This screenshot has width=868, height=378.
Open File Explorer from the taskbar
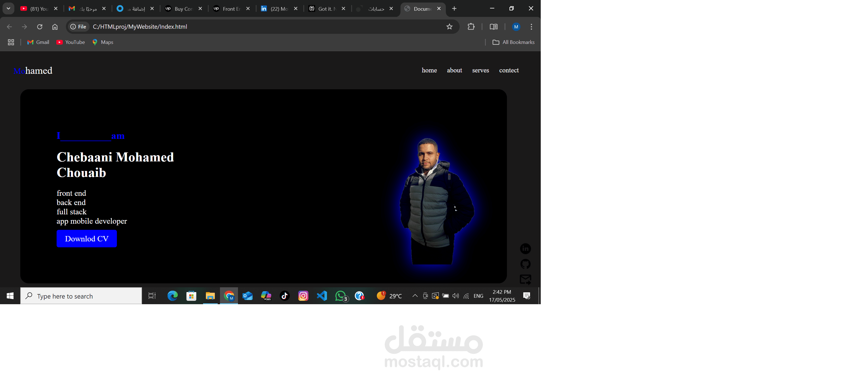click(210, 296)
